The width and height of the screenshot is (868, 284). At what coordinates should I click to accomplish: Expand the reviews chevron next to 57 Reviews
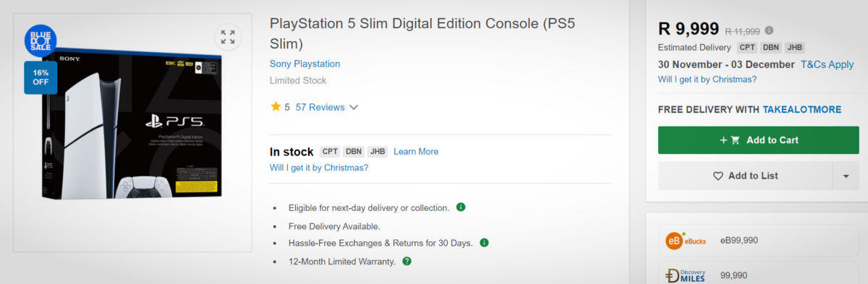(354, 108)
